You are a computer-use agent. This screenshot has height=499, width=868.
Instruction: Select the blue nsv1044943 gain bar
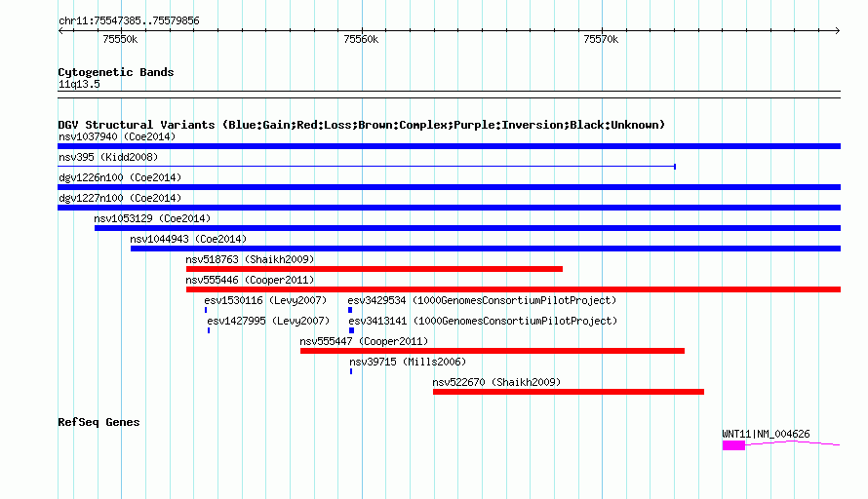click(x=486, y=249)
